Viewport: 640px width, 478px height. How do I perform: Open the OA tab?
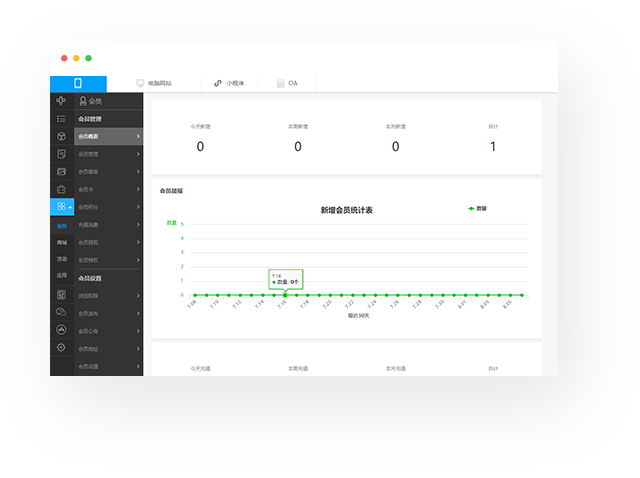click(288, 84)
